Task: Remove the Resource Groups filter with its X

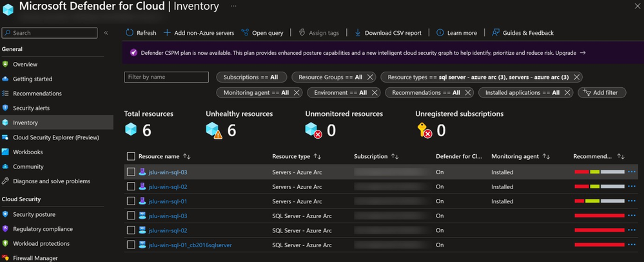Action: pos(369,77)
